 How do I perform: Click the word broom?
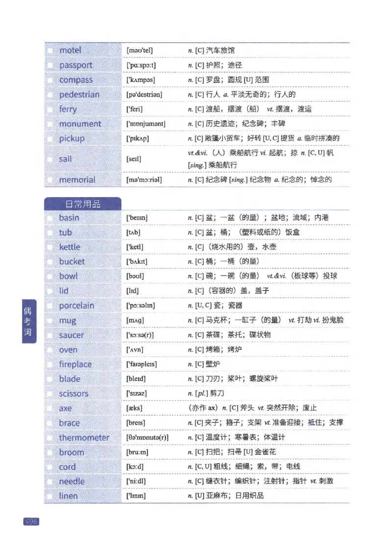coord(72,452)
